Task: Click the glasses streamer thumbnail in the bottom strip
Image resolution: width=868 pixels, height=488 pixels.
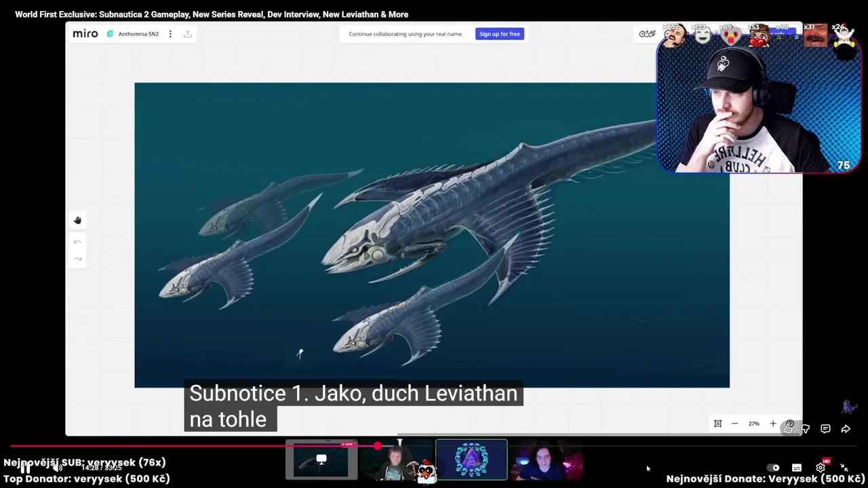Action: (395, 460)
